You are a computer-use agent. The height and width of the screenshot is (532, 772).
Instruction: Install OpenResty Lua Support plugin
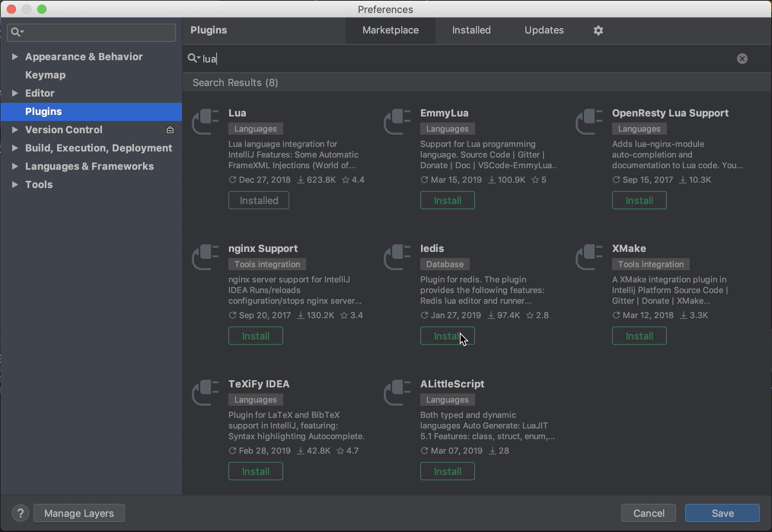[639, 201]
